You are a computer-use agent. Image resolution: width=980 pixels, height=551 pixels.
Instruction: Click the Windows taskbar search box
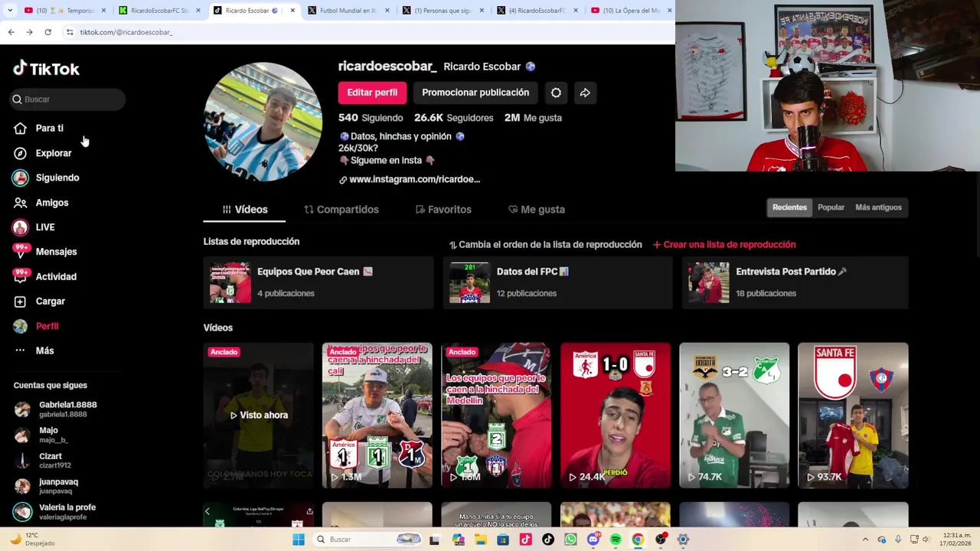tap(369, 540)
